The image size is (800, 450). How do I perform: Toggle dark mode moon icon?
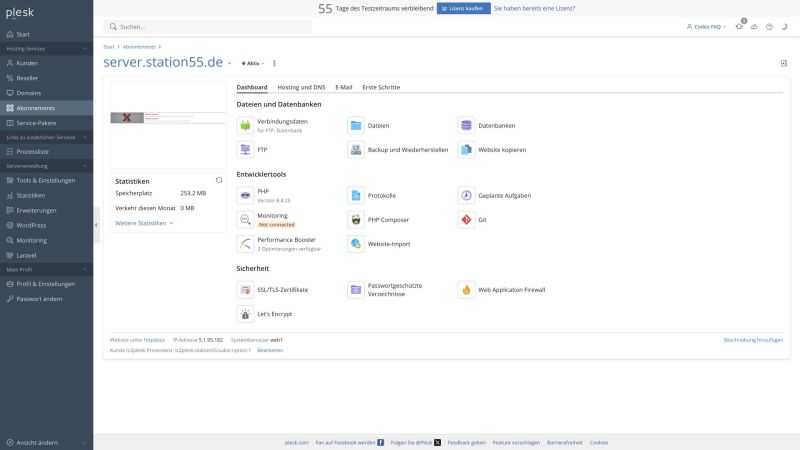784,27
